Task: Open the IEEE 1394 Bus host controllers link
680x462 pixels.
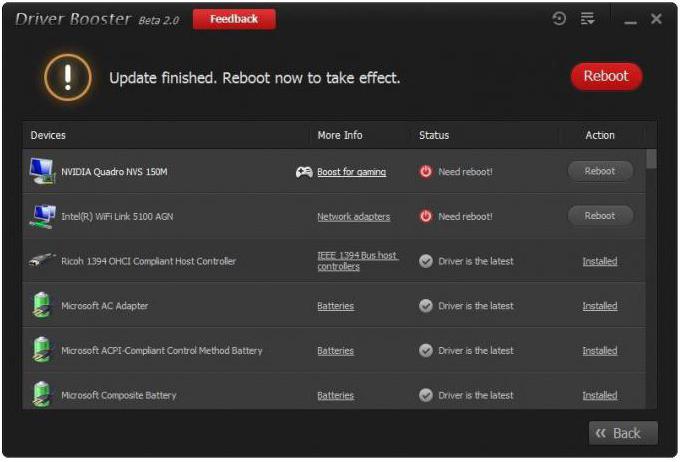Action: pyautogui.click(x=357, y=261)
